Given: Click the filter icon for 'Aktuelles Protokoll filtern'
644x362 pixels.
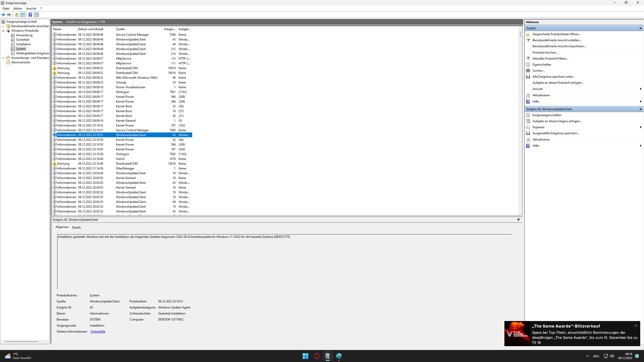Looking at the screenshot, I should tap(528, 59).
